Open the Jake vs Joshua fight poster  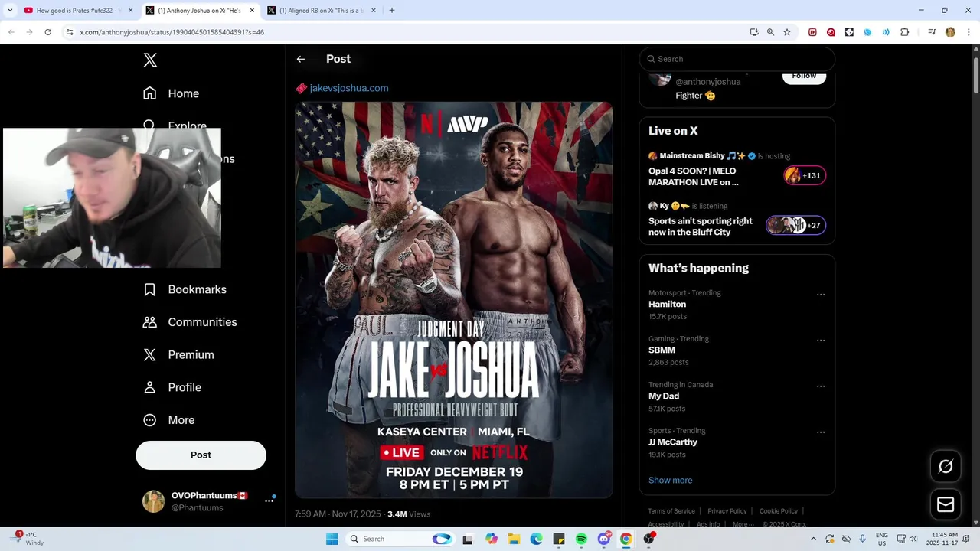click(454, 300)
